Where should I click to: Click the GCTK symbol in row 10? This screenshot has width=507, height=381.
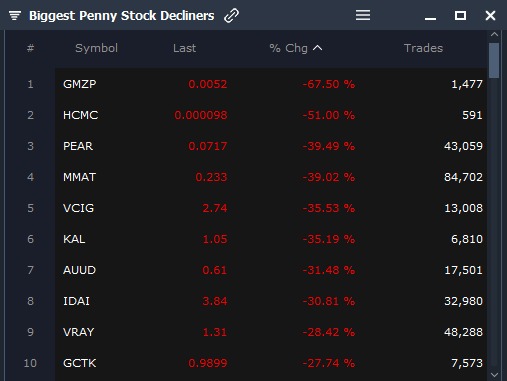click(80, 363)
